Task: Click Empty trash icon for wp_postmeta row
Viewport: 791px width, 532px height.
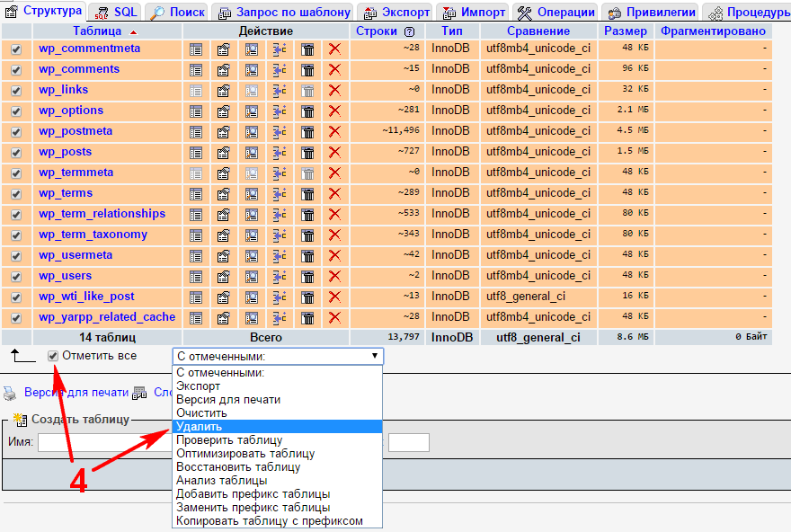Action: tap(307, 132)
